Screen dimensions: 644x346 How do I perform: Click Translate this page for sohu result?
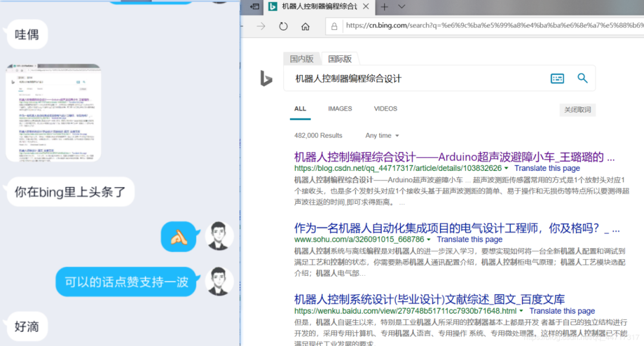point(469,239)
